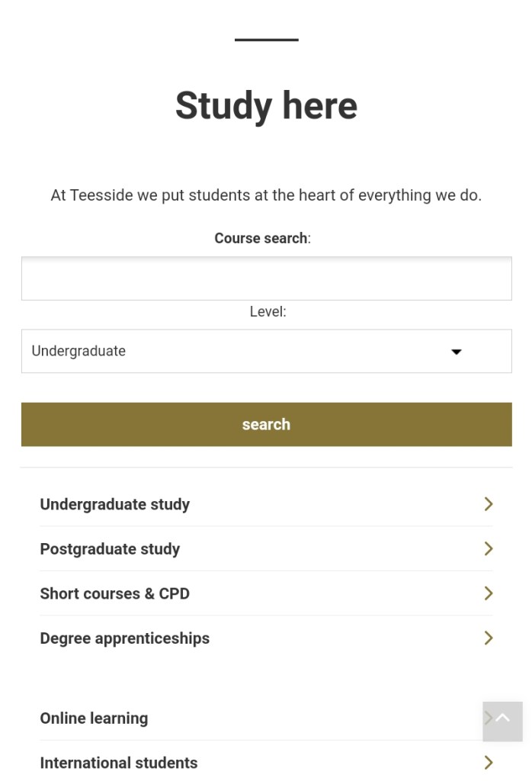This screenshot has height=781, width=532.
Task: Navigate to Undergraduate study
Action: point(115,504)
